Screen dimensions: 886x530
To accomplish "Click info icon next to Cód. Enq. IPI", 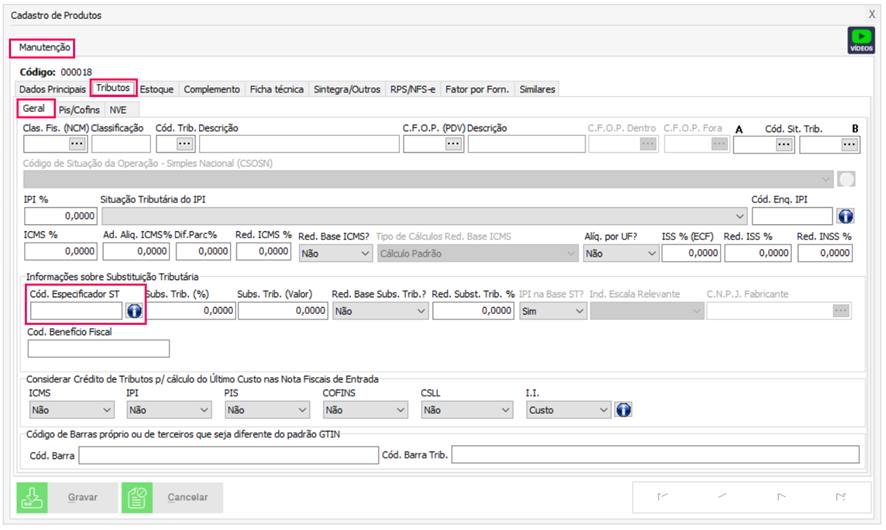I will [x=845, y=215].
